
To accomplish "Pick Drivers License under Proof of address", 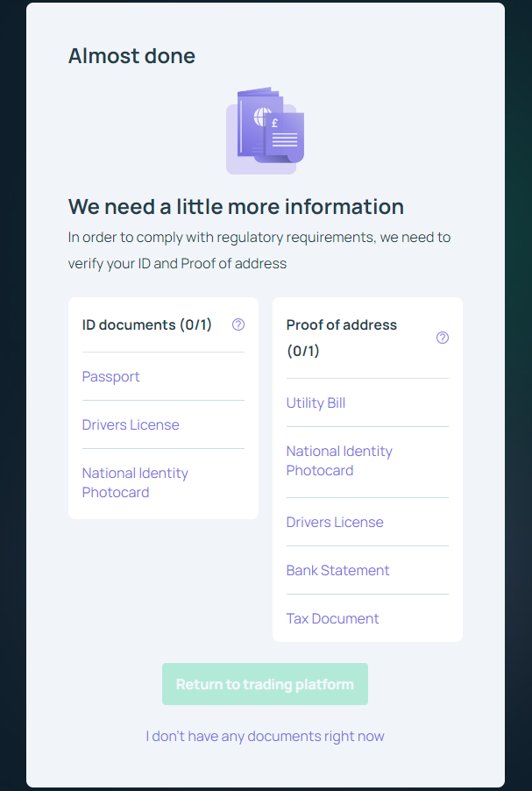I will tap(335, 522).
